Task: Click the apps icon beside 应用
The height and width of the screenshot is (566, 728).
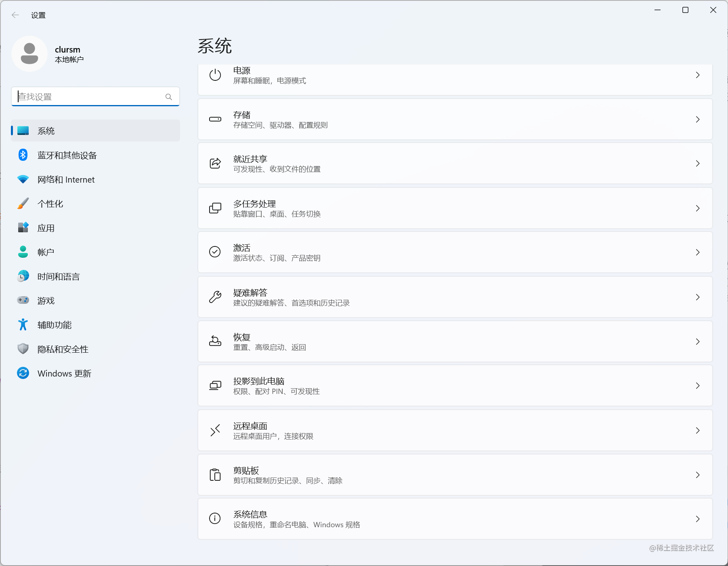Action: [23, 227]
